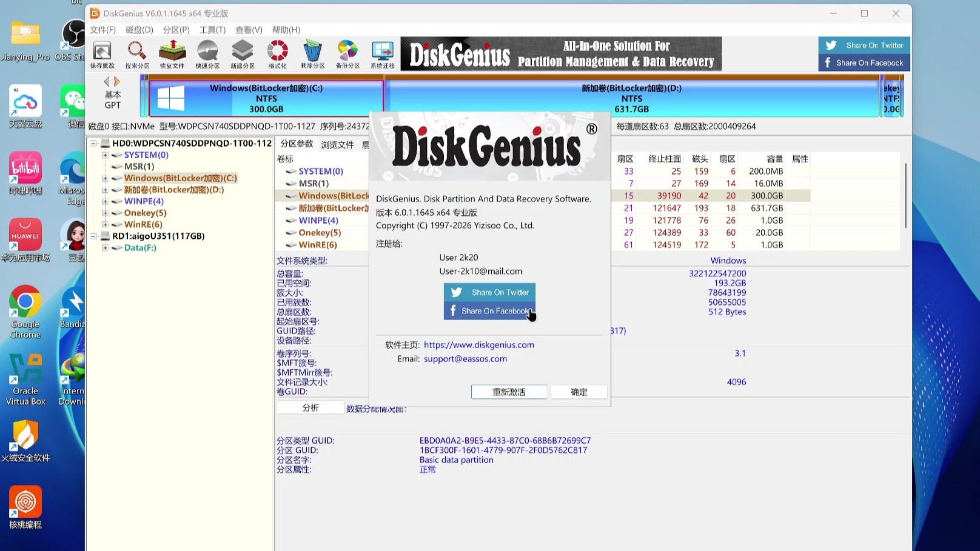Open Oracle VirtualBox desktop shortcut

[x=25, y=379]
